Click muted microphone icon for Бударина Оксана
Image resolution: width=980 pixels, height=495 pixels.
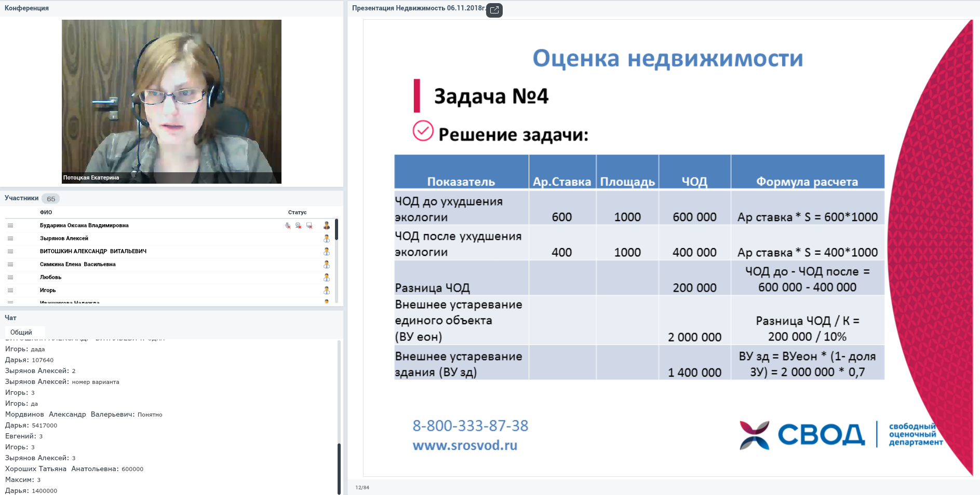coord(288,226)
